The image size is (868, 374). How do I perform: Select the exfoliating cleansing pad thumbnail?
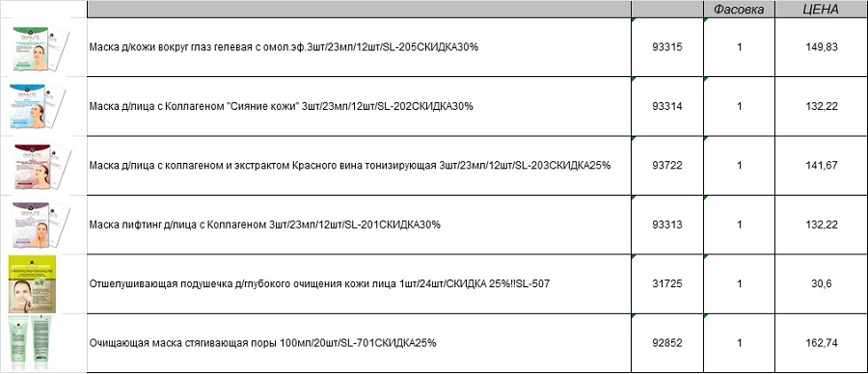click(31, 283)
